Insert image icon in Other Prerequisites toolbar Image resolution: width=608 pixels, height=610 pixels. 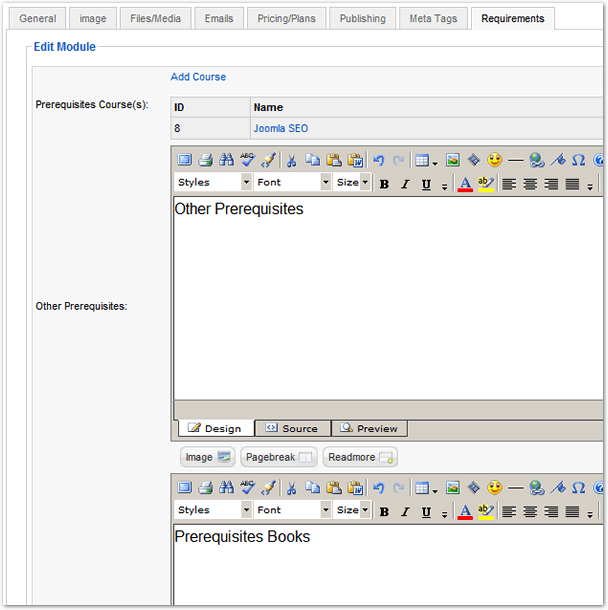[x=453, y=160]
